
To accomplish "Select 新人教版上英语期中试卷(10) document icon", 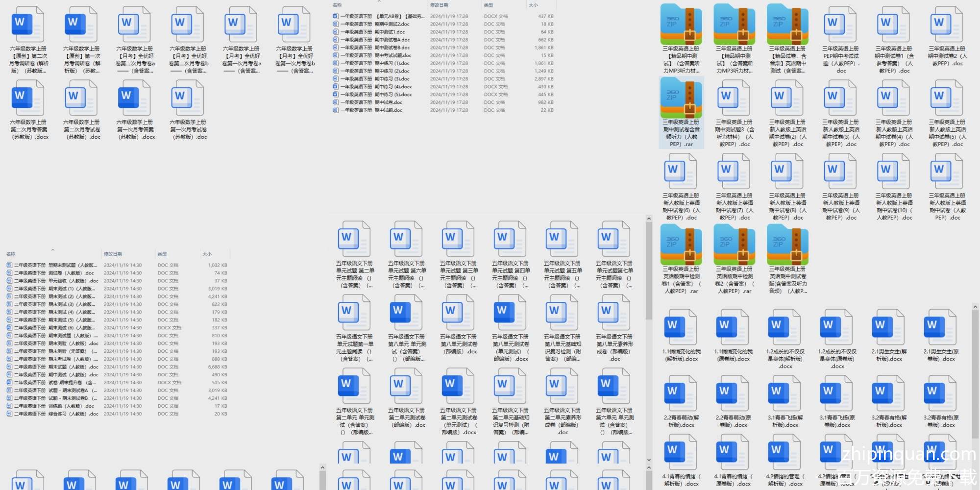I will point(894,171).
